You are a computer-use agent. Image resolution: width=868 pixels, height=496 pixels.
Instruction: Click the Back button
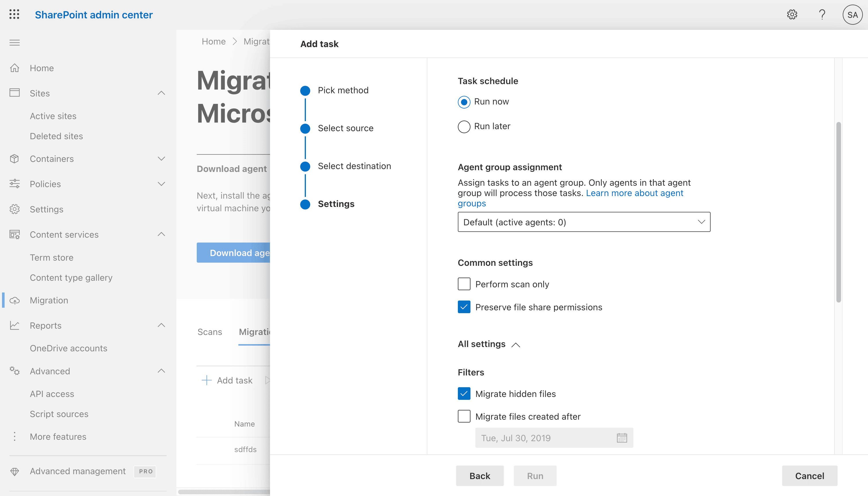click(479, 476)
